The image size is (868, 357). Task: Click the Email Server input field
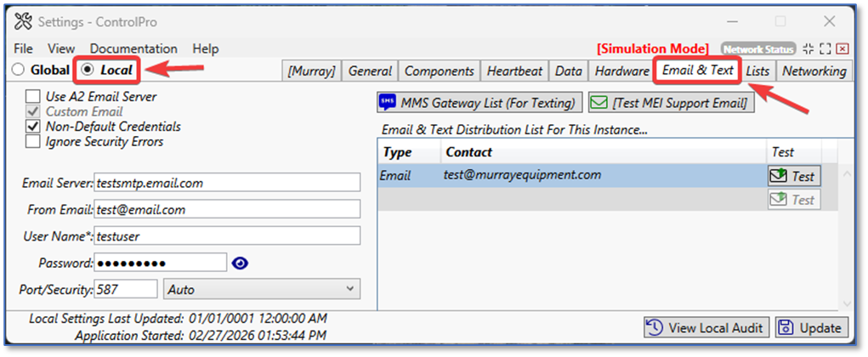pos(227,183)
